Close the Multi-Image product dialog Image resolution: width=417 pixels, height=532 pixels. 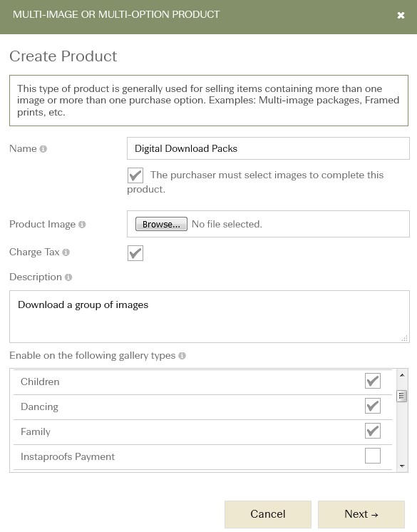pos(401,15)
